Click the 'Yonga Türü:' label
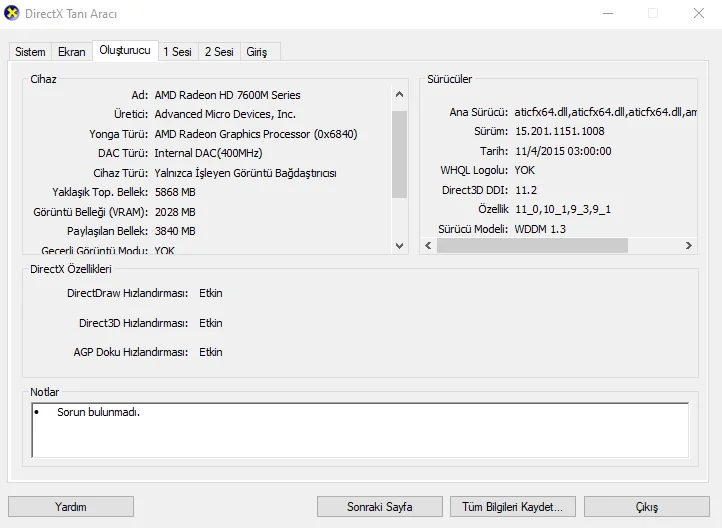This screenshot has height=528, width=722. pyautogui.click(x=118, y=134)
